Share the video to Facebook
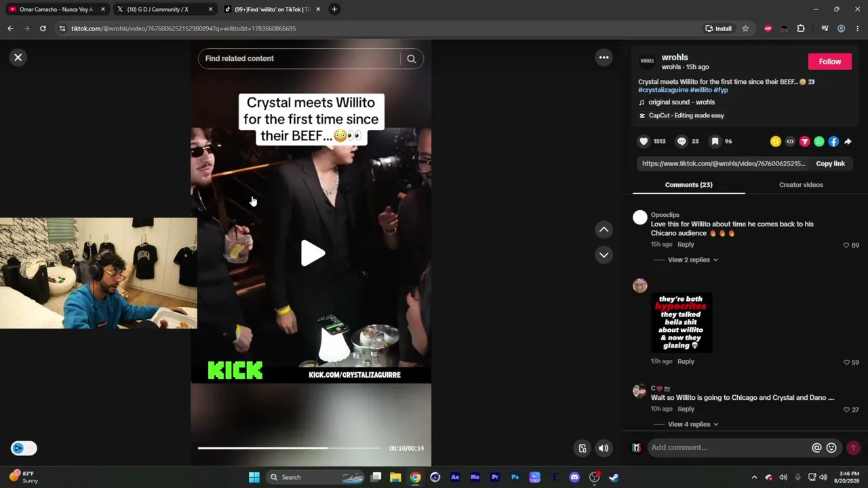Screen dimensions: 868x488 (833, 142)
